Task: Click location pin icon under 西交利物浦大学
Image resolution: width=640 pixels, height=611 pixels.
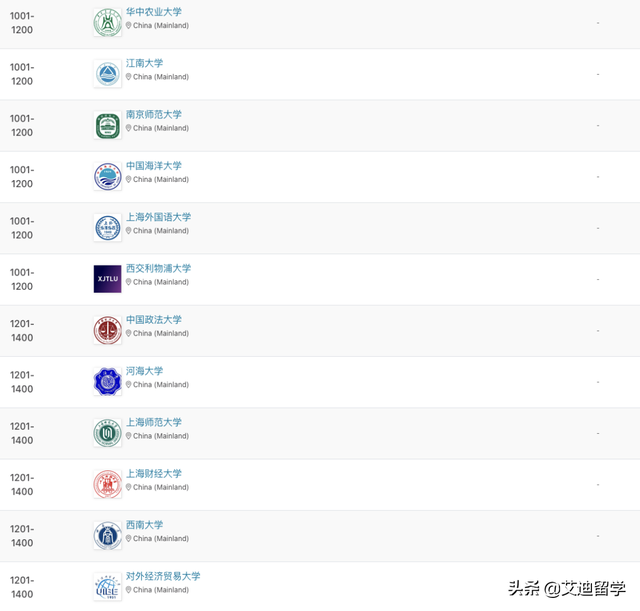Action: tap(129, 282)
